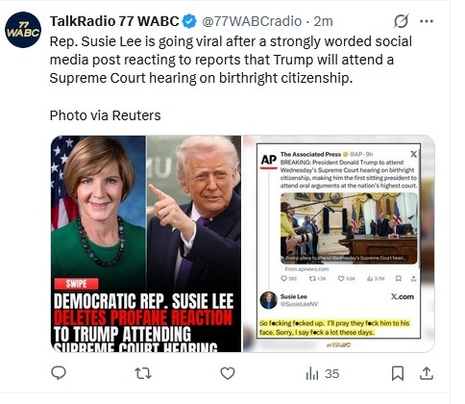The width and height of the screenshot is (465, 404).
Task: Open the AP tweet screenshot image
Action: pos(339,244)
